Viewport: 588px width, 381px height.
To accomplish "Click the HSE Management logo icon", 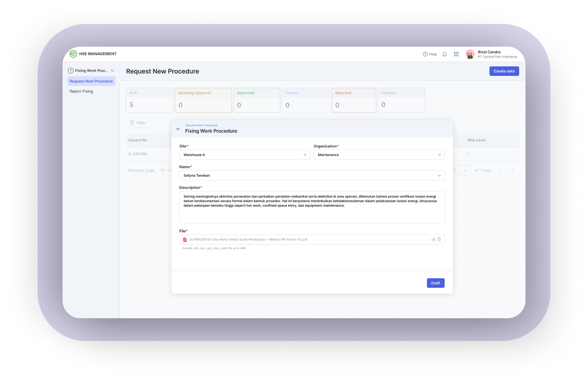I will tap(73, 54).
